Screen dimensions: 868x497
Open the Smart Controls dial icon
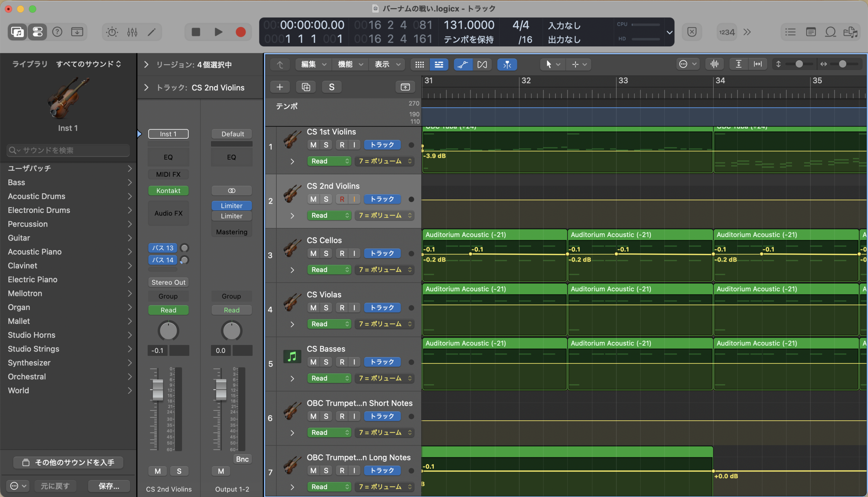[x=112, y=32]
